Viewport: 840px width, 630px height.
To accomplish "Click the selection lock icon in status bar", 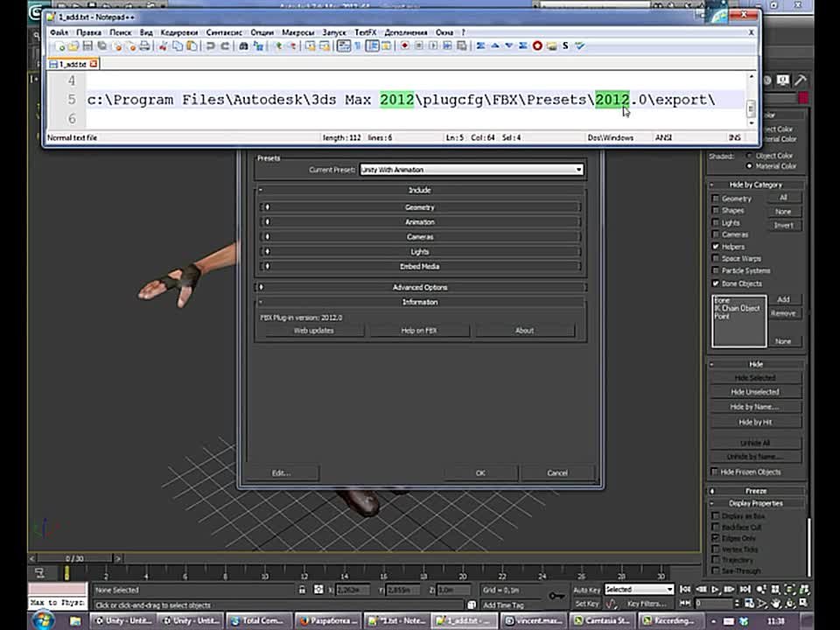I will [302, 590].
